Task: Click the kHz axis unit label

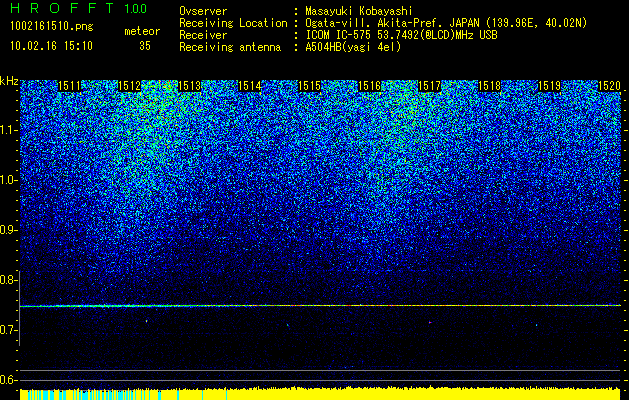Action: (x=9, y=81)
